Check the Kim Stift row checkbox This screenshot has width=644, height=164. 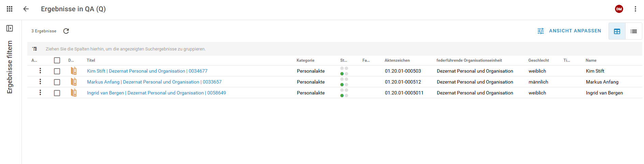tap(57, 71)
